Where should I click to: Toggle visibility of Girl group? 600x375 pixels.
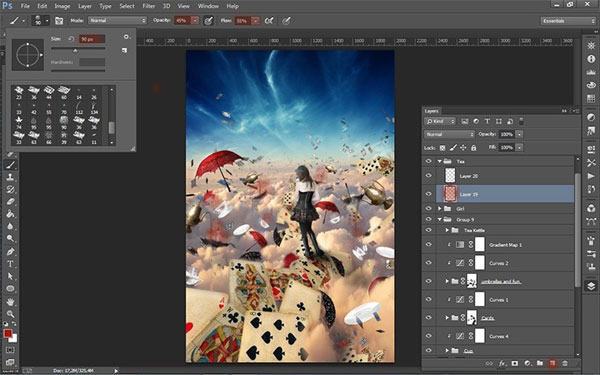point(429,209)
